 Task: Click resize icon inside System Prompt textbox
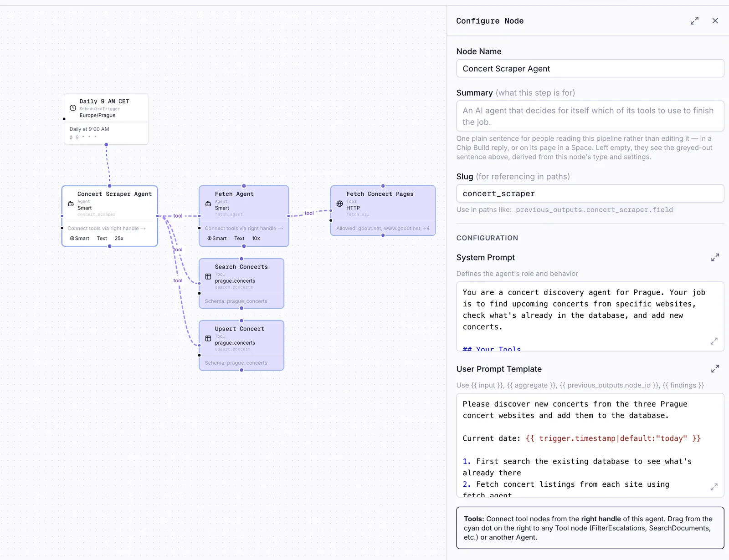coord(714,341)
